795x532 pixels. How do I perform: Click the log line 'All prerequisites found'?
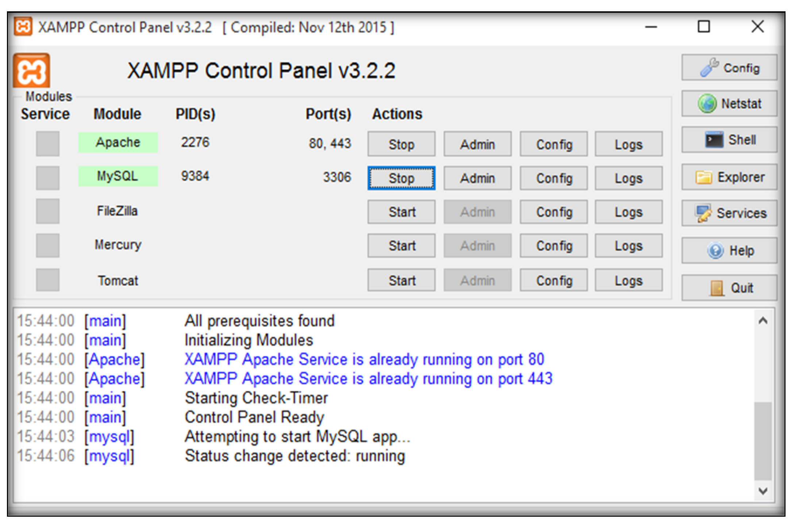[259, 321]
